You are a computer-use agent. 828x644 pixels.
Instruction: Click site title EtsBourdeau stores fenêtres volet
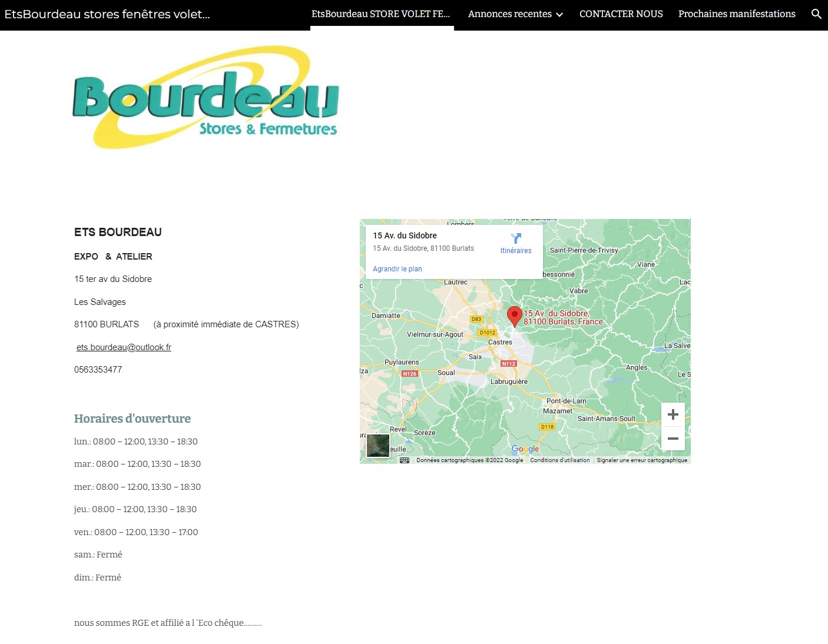(x=107, y=14)
